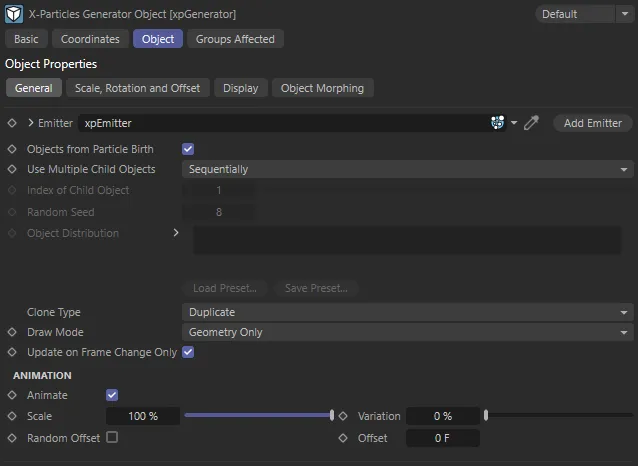
Task: Click the Scale slider track
Action: (258, 415)
